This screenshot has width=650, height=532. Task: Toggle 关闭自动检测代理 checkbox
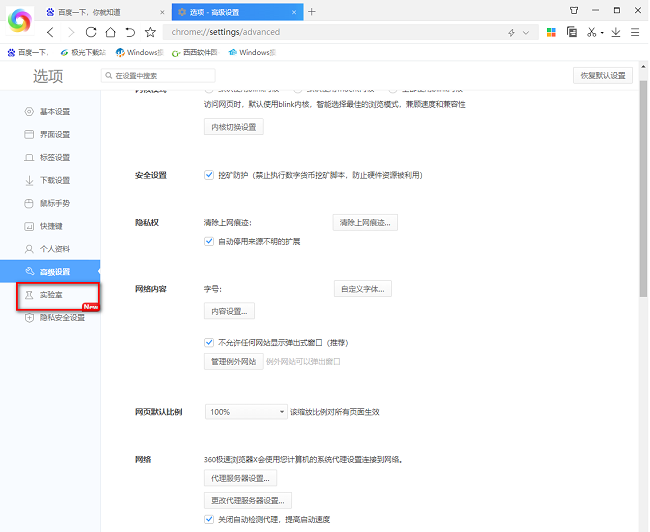tap(209, 519)
